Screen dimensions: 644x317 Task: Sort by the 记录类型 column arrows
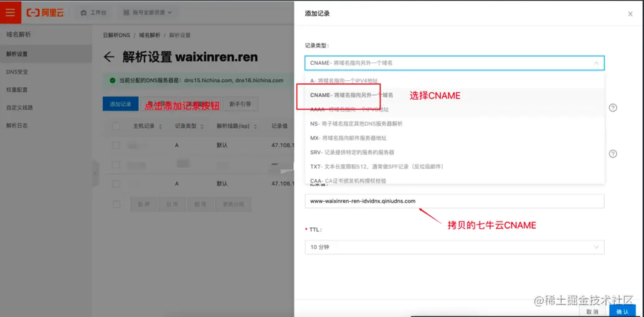click(x=202, y=126)
